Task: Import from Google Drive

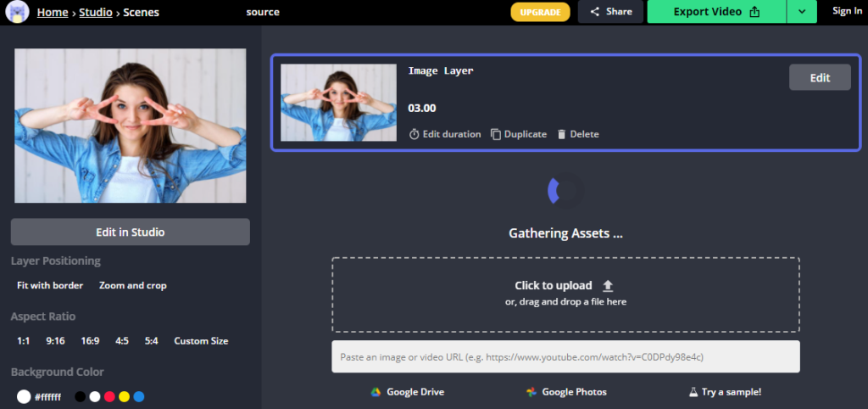Action: [x=415, y=392]
